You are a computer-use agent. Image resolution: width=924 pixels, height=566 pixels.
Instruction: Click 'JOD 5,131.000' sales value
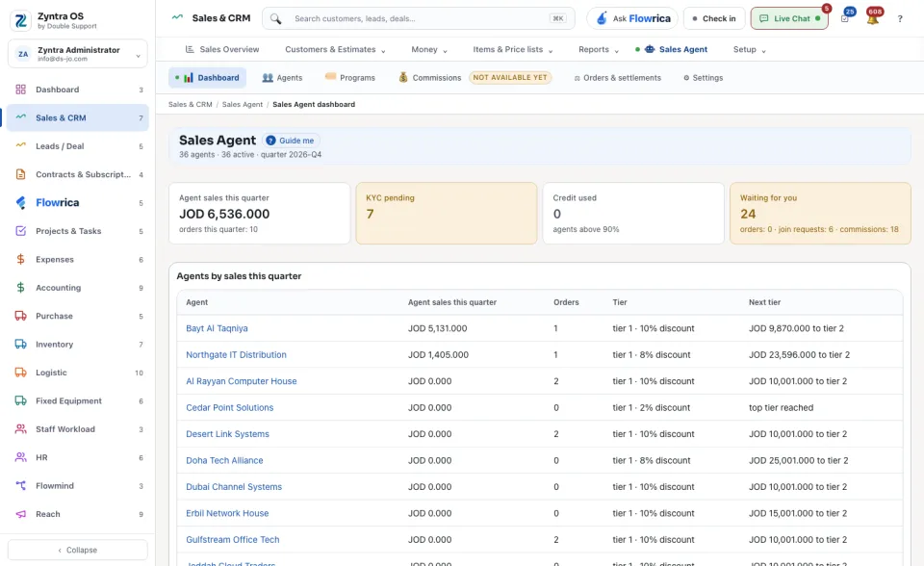pyautogui.click(x=438, y=328)
